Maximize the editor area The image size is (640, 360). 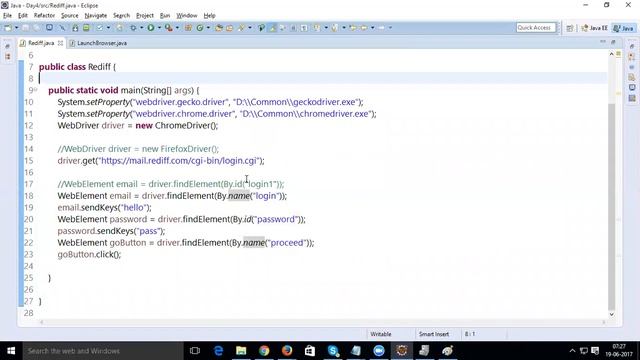[x=613, y=42]
